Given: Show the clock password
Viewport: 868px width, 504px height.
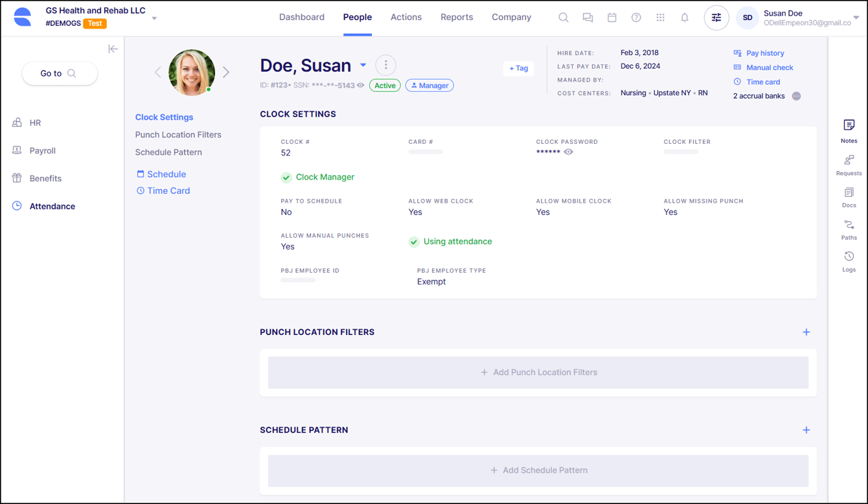Looking at the screenshot, I should click(x=569, y=152).
